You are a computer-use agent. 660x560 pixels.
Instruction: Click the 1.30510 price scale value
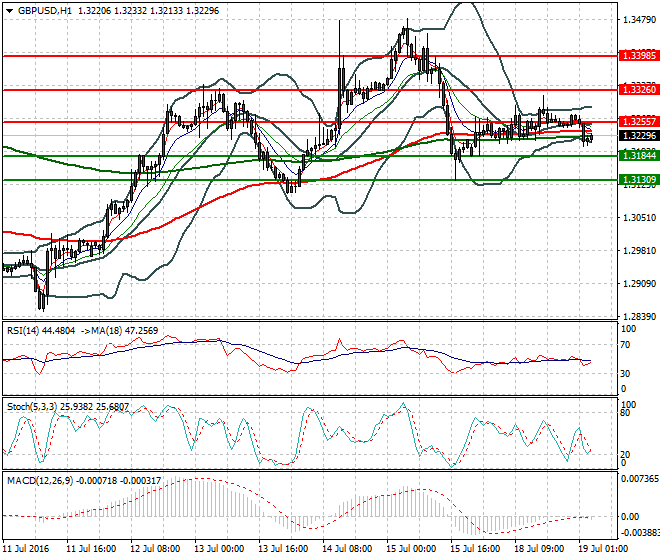click(x=639, y=218)
